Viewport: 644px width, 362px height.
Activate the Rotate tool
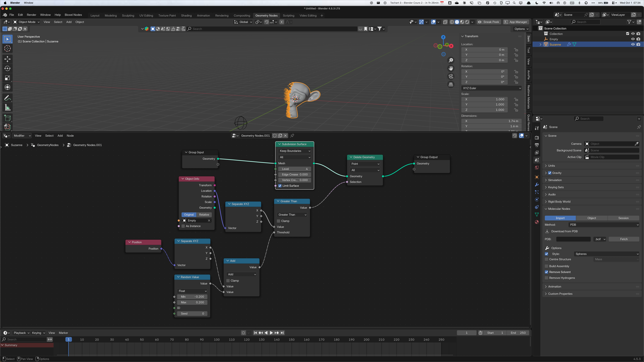pyautogui.click(x=7, y=68)
